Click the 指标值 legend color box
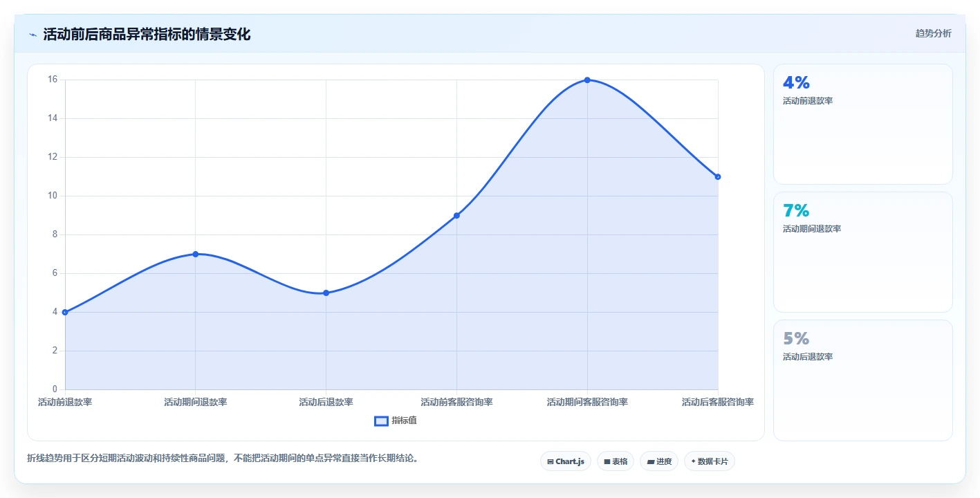 tap(381, 421)
